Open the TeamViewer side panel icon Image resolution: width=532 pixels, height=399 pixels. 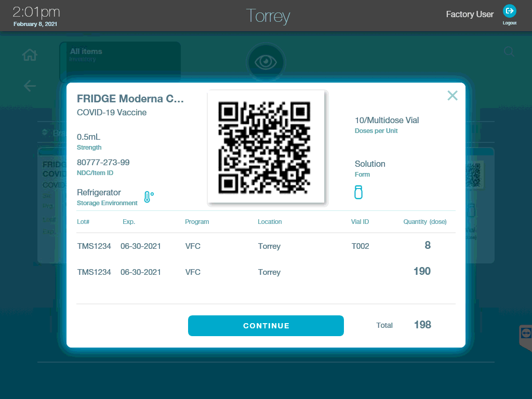(526, 334)
